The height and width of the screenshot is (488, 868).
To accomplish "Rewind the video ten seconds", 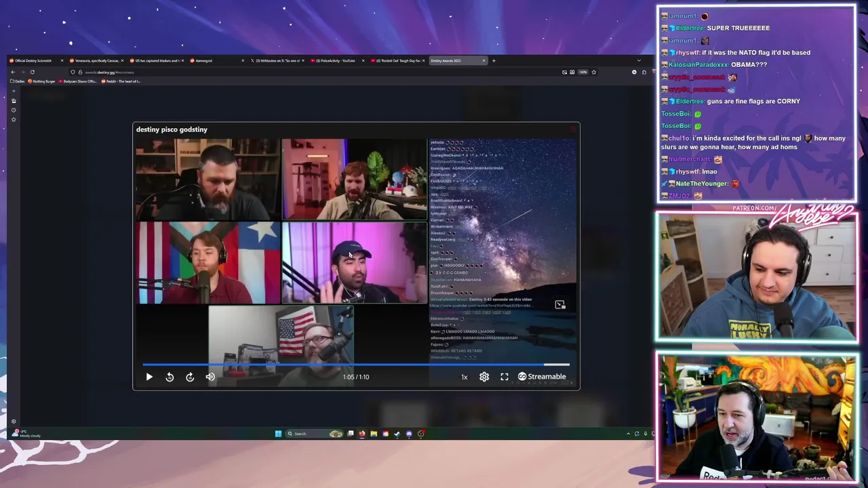I will pyautogui.click(x=170, y=377).
